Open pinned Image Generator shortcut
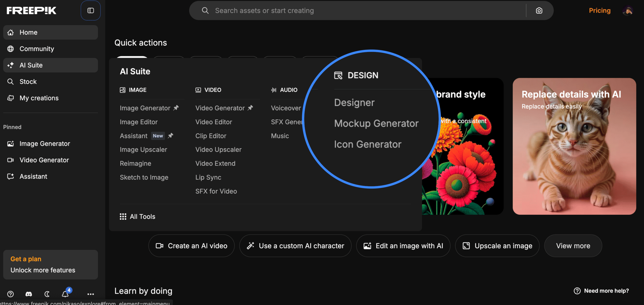Viewport: 644px width, 305px height. coord(51,144)
